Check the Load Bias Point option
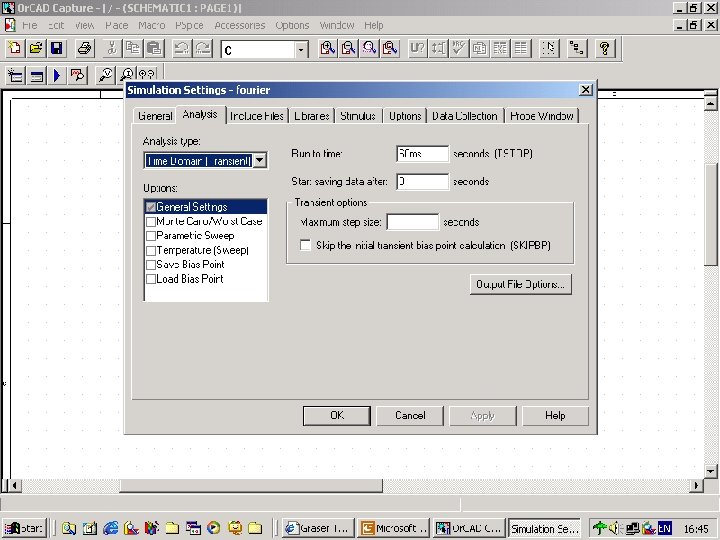This screenshot has width=720, height=540. click(x=151, y=279)
